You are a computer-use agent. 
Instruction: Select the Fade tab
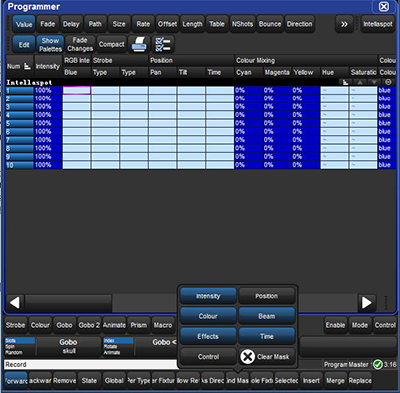(48, 24)
